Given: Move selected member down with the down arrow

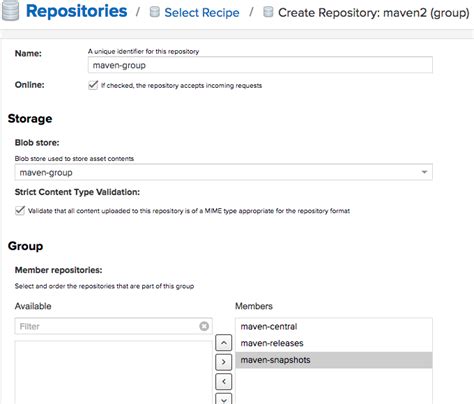Looking at the screenshot, I should pyautogui.click(x=224, y=399).
